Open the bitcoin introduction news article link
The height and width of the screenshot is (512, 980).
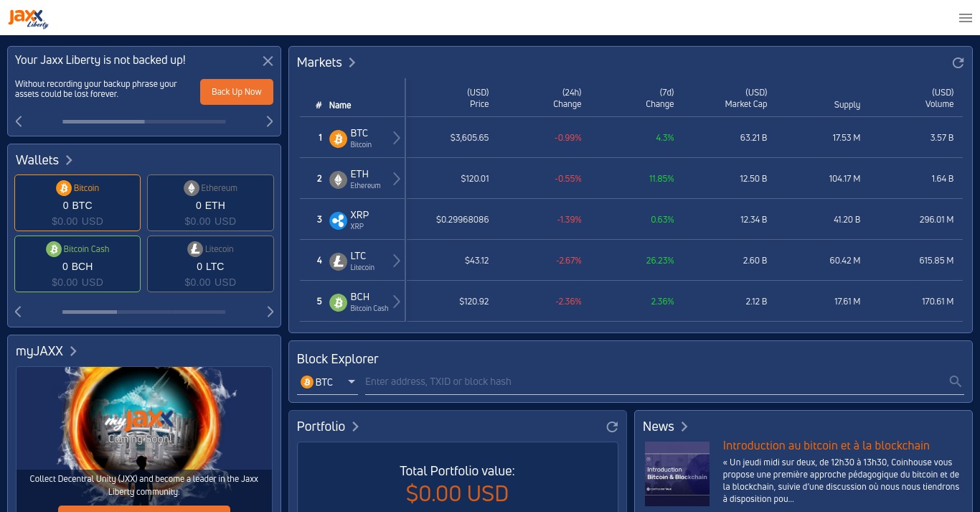826,446
